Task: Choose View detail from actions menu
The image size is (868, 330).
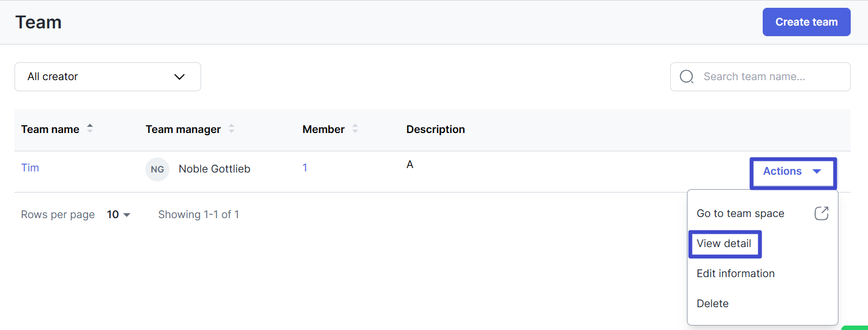Action: pos(724,244)
